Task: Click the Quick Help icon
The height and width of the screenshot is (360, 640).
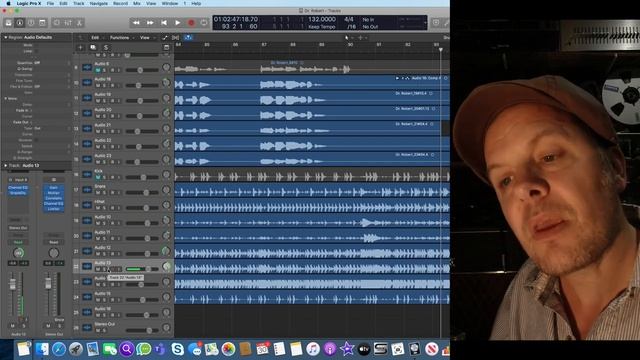Action: (x=31, y=23)
